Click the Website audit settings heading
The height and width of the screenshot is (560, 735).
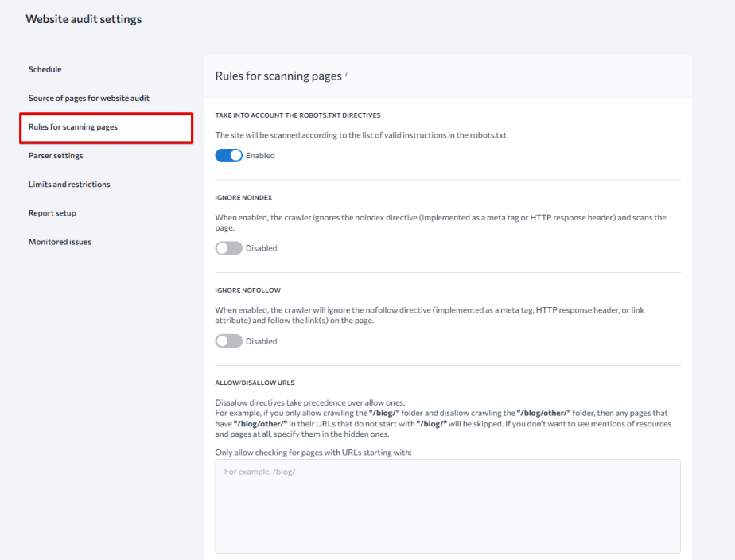pos(84,18)
